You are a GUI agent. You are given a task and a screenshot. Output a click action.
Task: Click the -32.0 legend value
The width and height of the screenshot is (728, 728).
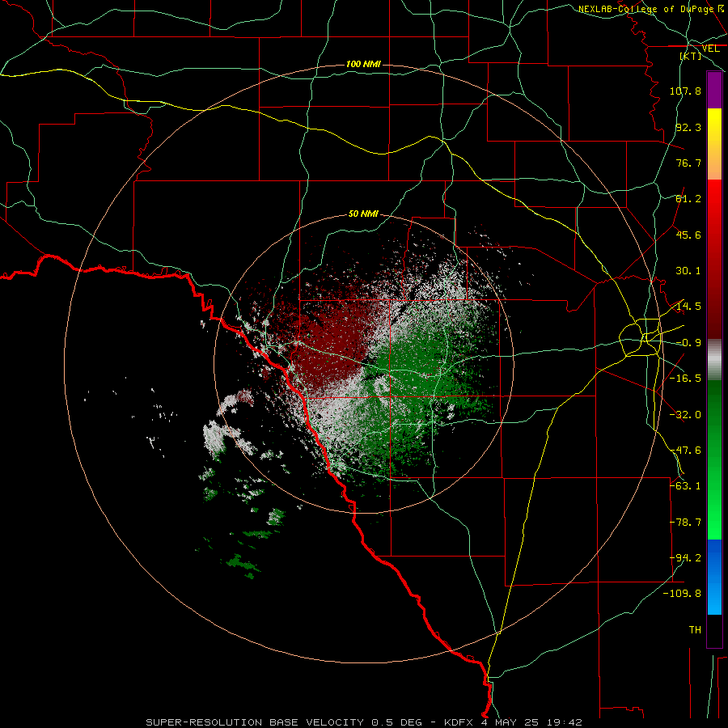(685, 415)
